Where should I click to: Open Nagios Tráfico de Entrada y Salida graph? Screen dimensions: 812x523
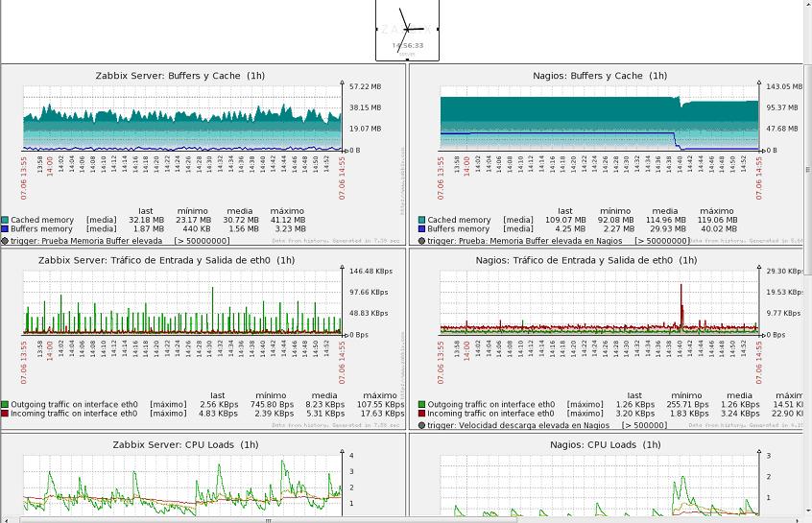(599, 302)
